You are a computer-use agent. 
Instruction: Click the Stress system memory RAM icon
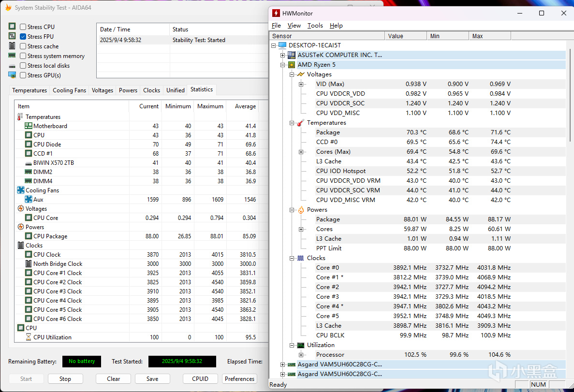(x=12, y=55)
